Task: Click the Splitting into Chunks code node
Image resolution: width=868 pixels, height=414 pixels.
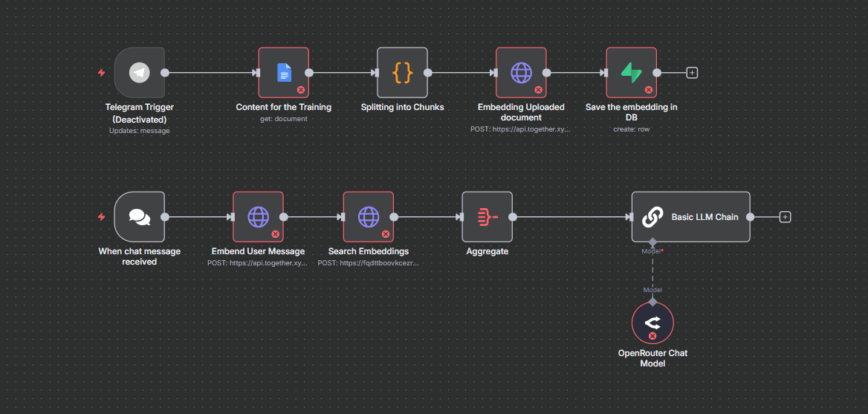Action: click(x=402, y=73)
